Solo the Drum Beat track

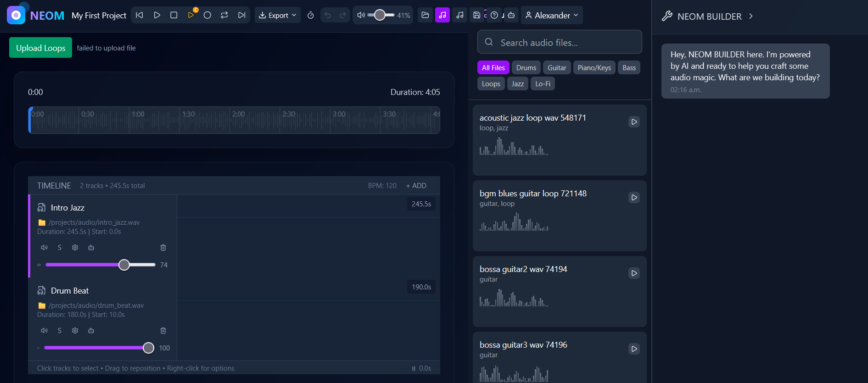(60, 331)
